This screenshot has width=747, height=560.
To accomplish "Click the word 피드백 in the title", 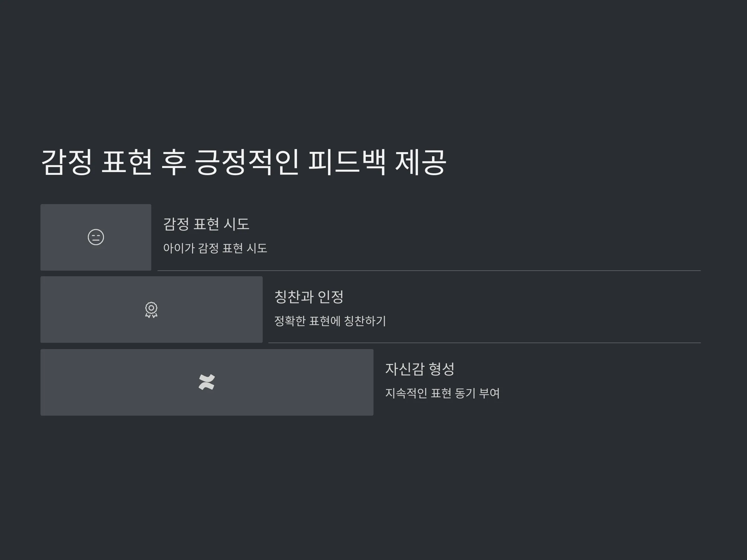I will click(x=347, y=162).
